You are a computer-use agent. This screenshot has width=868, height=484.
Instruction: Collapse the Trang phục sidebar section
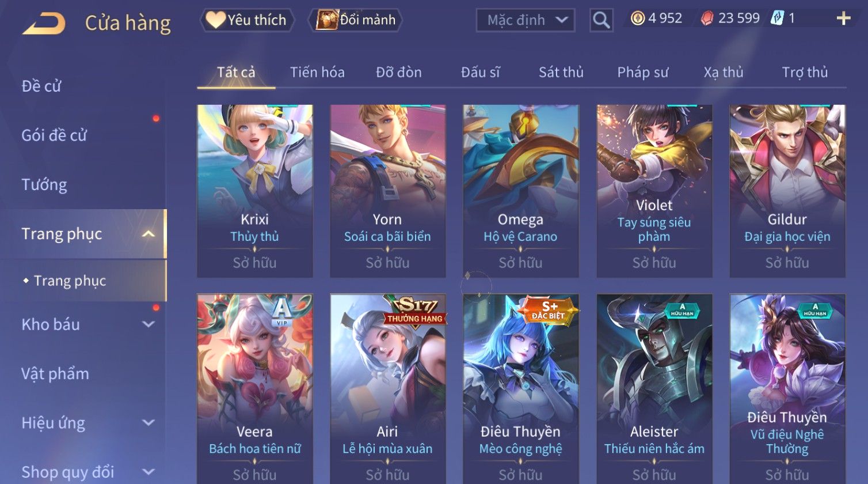click(149, 234)
